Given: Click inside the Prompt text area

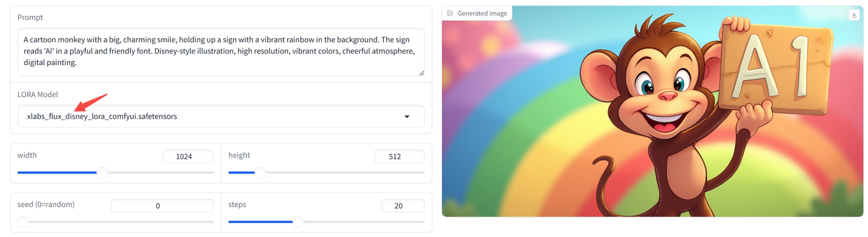Looking at the screenshot, I should tap(221, 52).
